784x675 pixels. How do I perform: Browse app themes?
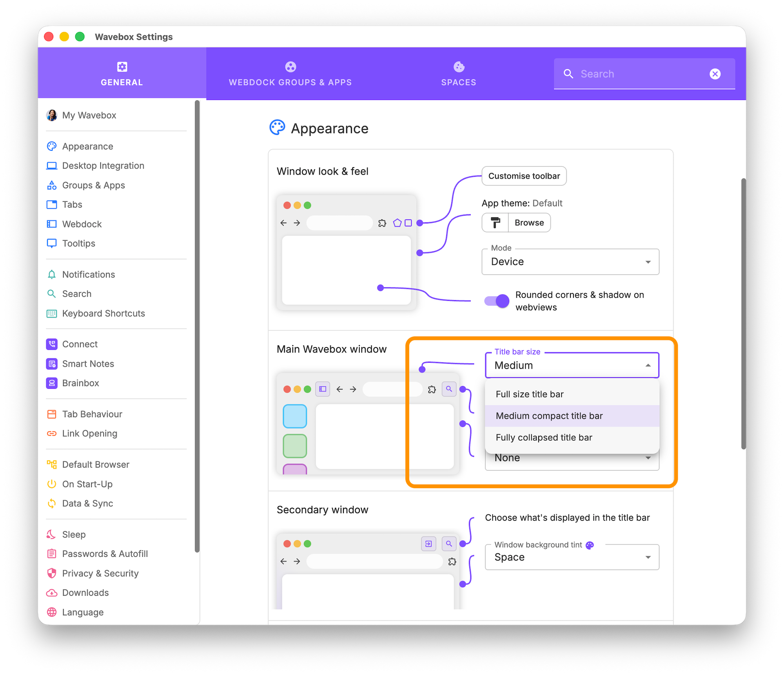coord(529,223)
